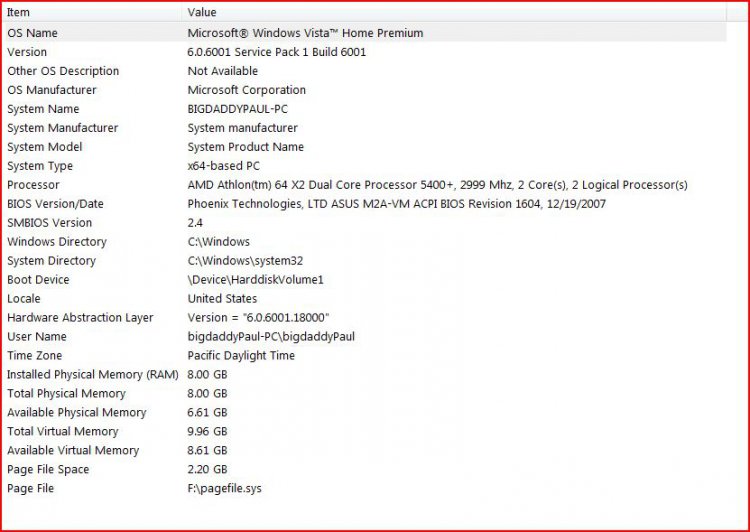
Task: Select the Locale row label
Action: pos(23,299)
